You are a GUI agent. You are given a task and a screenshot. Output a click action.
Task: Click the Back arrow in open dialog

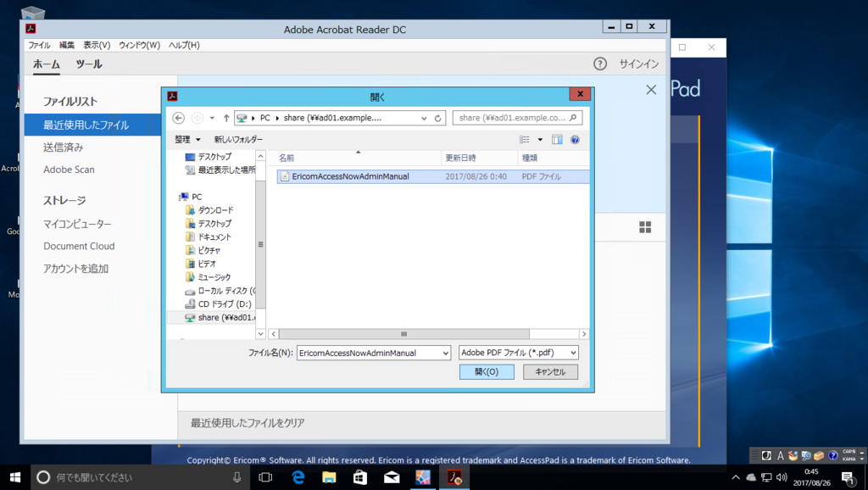pos(178,118)
